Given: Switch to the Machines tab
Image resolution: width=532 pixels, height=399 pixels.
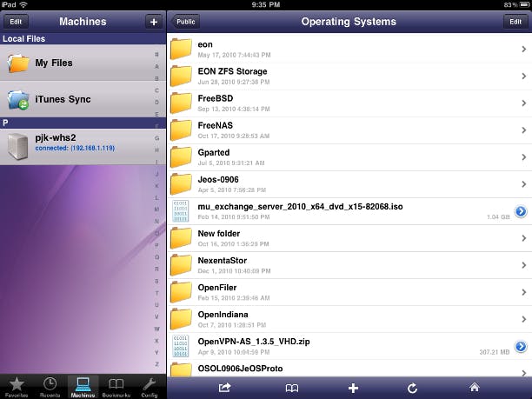Looking at the screenshot, I should (83, 387).
